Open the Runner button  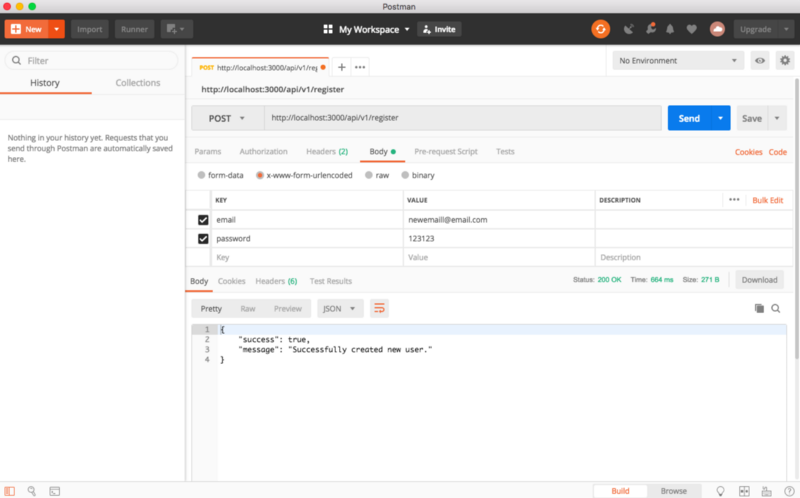click(x=134, y=29)
